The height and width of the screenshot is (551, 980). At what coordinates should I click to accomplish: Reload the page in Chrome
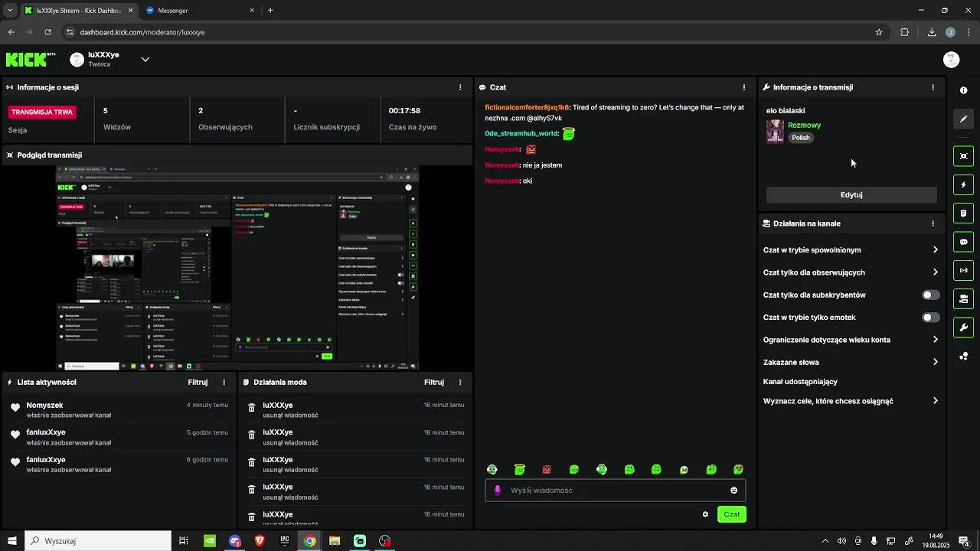tap(48, 32)
